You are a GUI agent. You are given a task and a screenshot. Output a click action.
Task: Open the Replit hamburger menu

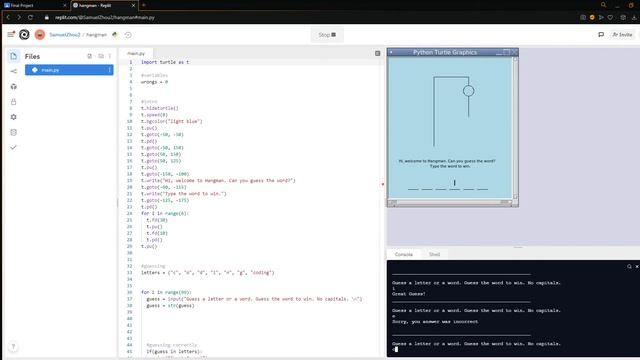point(11,35)
